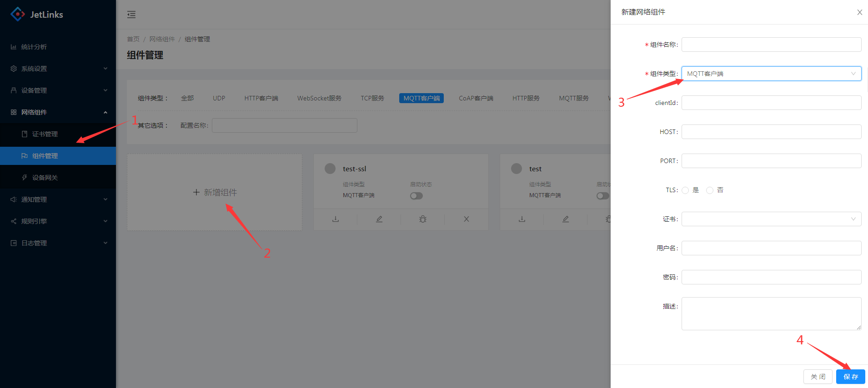Click the edit pencil icon on test-ssl card
Image resolution: width=868 pixels, height=388 pixels.
point(379,219)
